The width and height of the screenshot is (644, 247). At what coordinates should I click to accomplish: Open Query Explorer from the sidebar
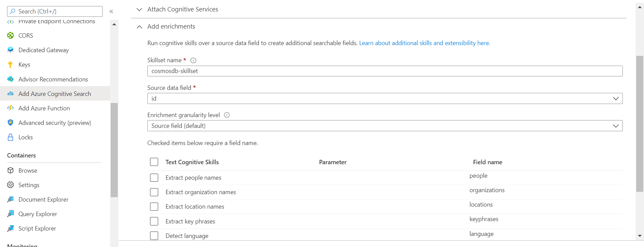[x=38, y=214]
